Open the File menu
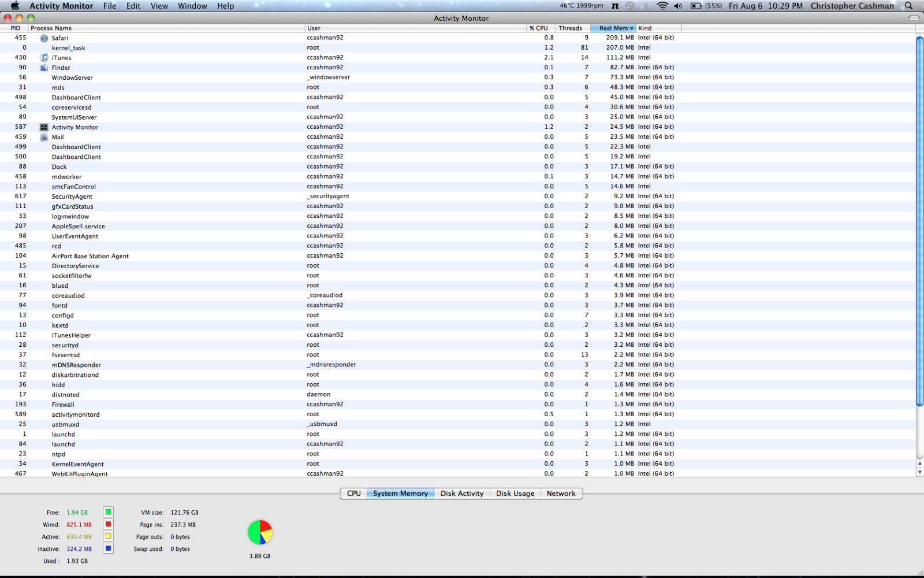The image size is (924, 578). pyautogui.click(x=110, y=6)
